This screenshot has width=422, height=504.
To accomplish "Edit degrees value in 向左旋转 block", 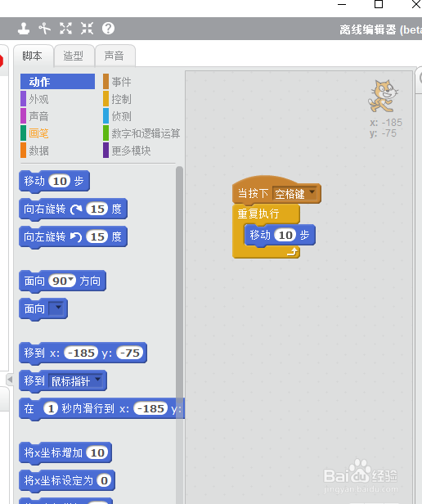I will click(x=97, y=237).
